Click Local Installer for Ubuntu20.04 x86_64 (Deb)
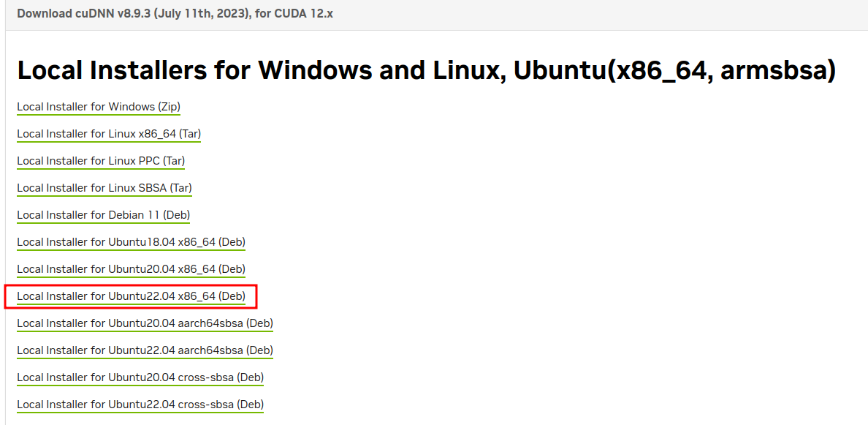The image size is (868, 425). point(131,269)
